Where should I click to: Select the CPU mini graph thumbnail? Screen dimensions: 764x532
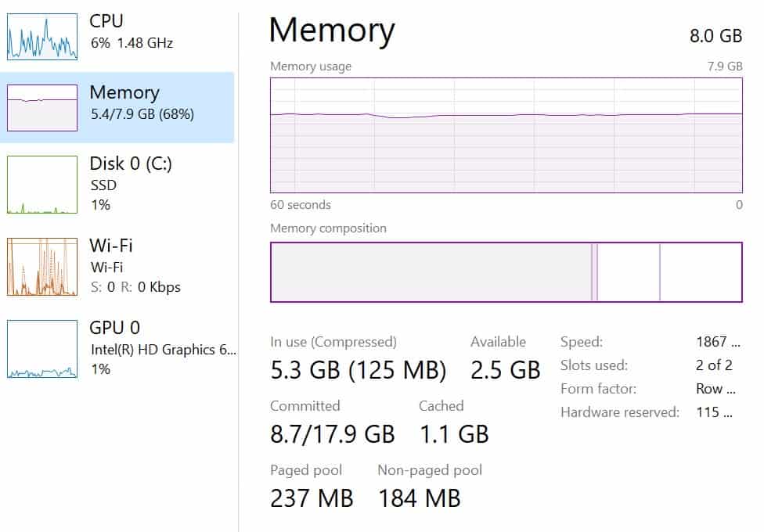pyautogui.click(x=42, y=37)
